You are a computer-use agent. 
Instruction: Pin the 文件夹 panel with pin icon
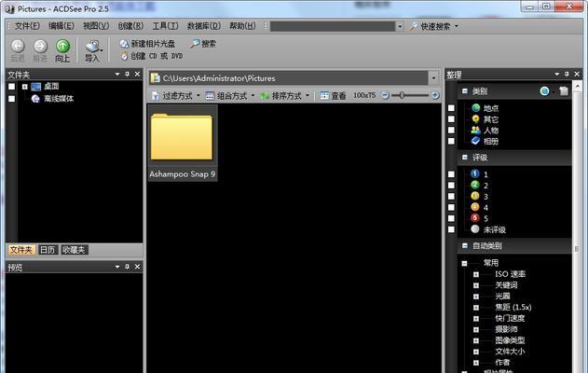(127, 75)
